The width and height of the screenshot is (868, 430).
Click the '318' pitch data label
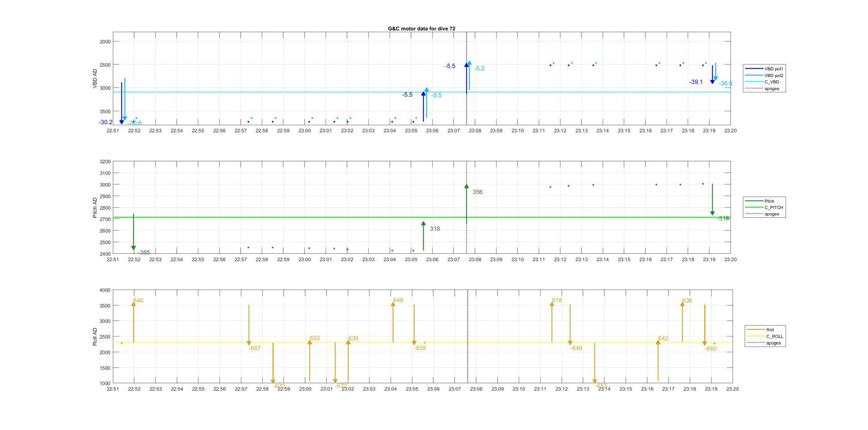pos(435,229)
